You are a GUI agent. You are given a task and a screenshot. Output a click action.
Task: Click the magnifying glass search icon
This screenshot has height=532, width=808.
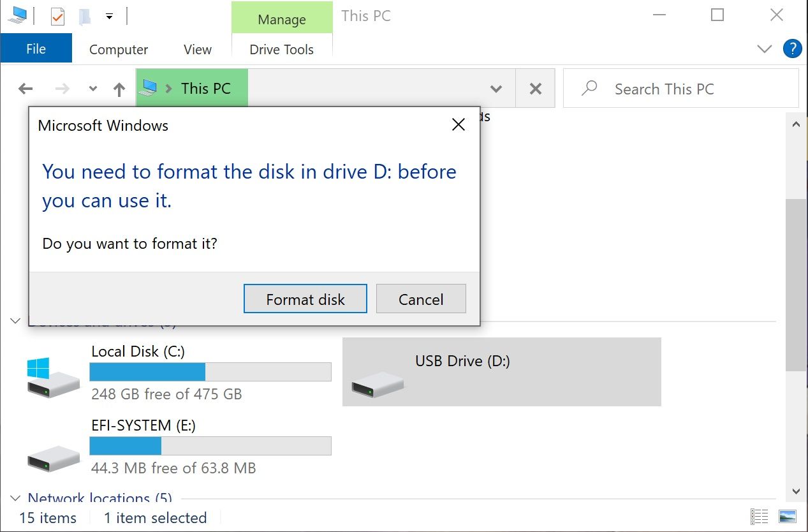click(589, 87)
